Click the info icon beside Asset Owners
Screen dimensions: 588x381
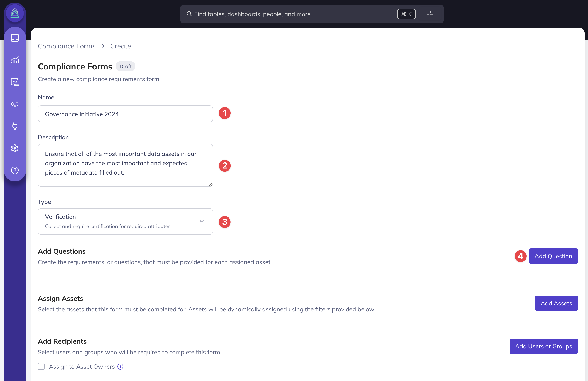click(x=120, y=366)
